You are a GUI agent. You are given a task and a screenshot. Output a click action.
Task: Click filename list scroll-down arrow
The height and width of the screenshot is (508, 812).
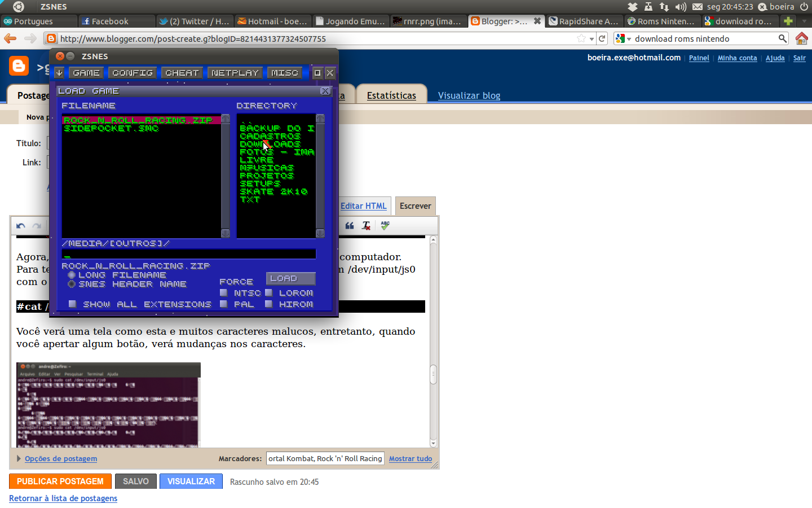pyautogui.click(x=226, y=233)
